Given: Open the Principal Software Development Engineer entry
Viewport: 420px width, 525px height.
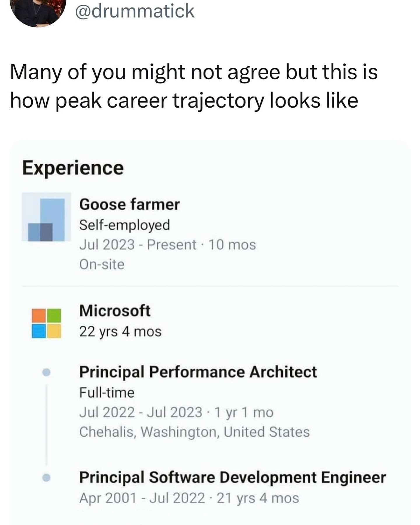Looking at the screenshot, I should coord(232,478).
